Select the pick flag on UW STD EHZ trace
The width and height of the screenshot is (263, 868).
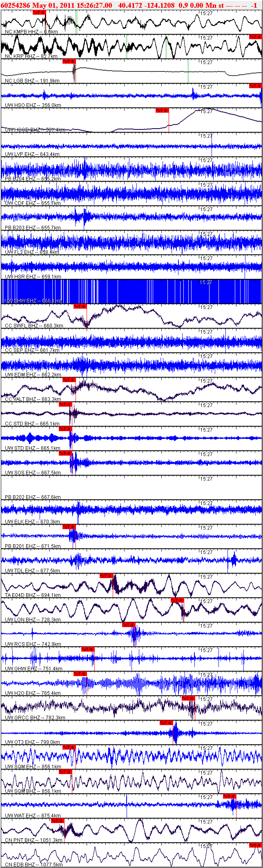point(65,429)
